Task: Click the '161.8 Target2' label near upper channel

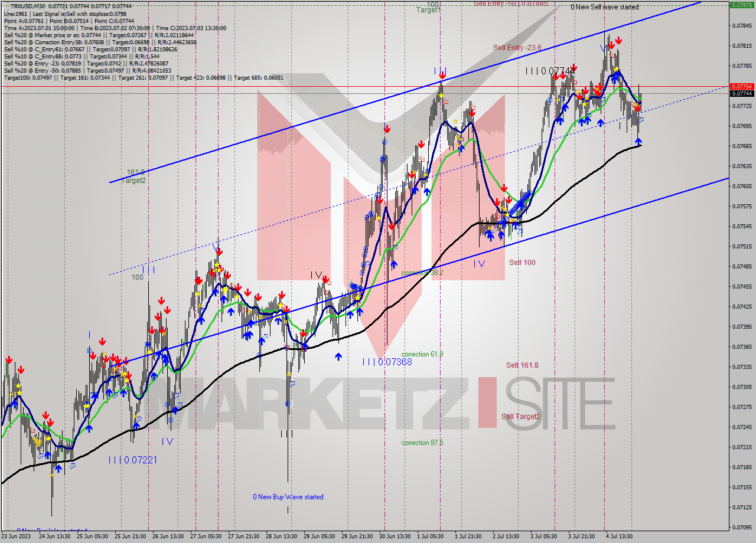Action: click(133, 176)
